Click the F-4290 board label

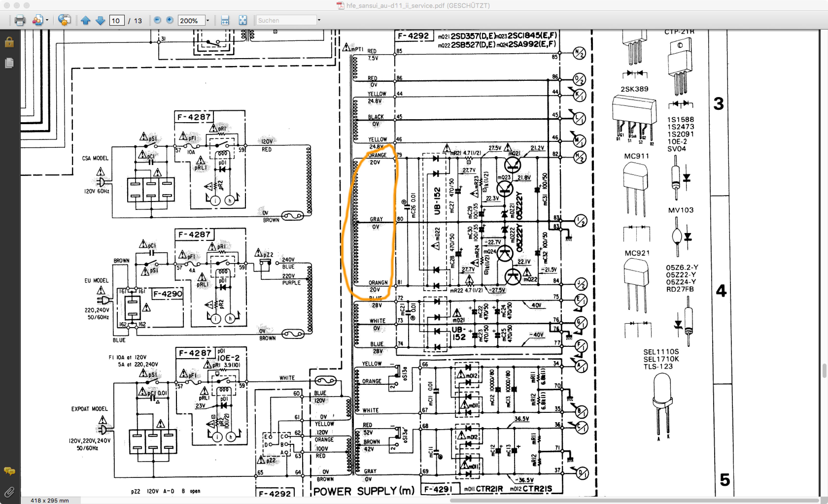[x=168, y=294]
